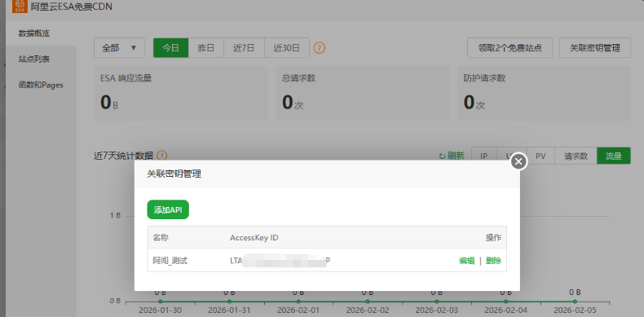This screenshot has width=644, height=317.
Task: Click the 阿闰_测试 name cell
Action: pyautogui.click(x=170, y=260)
